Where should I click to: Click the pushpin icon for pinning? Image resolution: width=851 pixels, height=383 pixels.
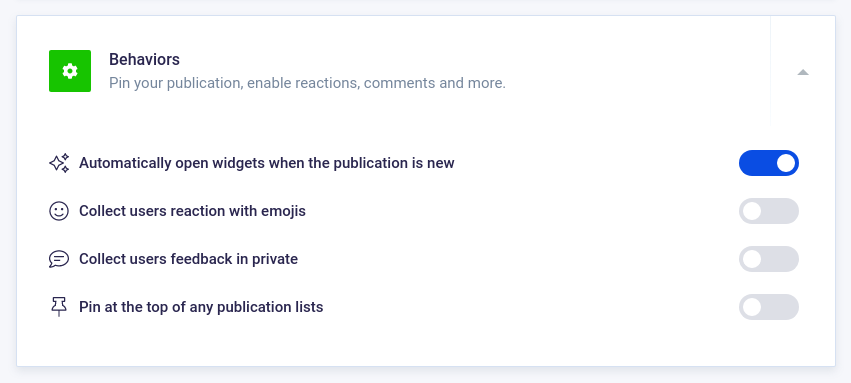[59, 307]
